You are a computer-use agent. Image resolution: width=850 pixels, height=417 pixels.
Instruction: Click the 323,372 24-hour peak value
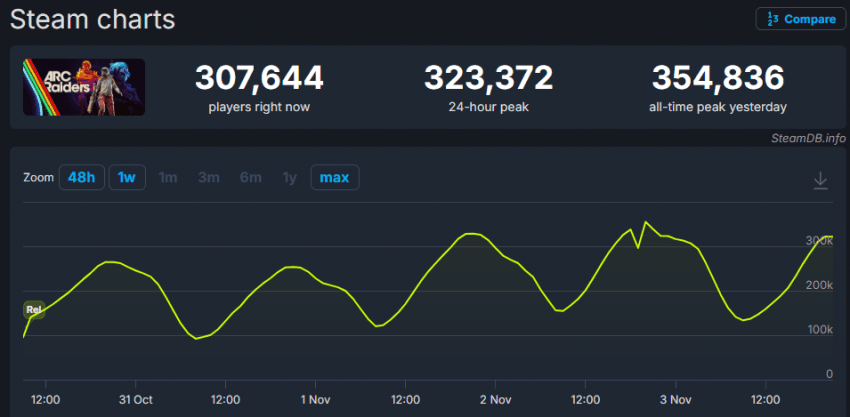[x=488, y=78]
